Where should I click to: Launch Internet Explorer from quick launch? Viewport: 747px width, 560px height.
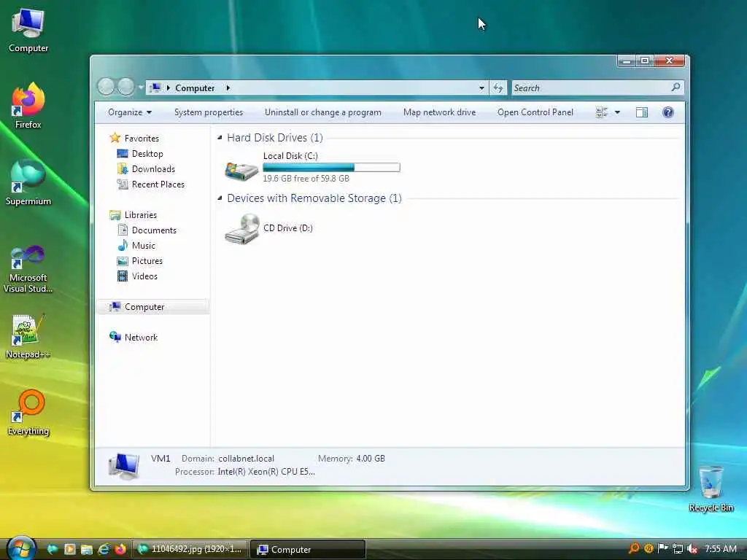click(x=104, y=549)
